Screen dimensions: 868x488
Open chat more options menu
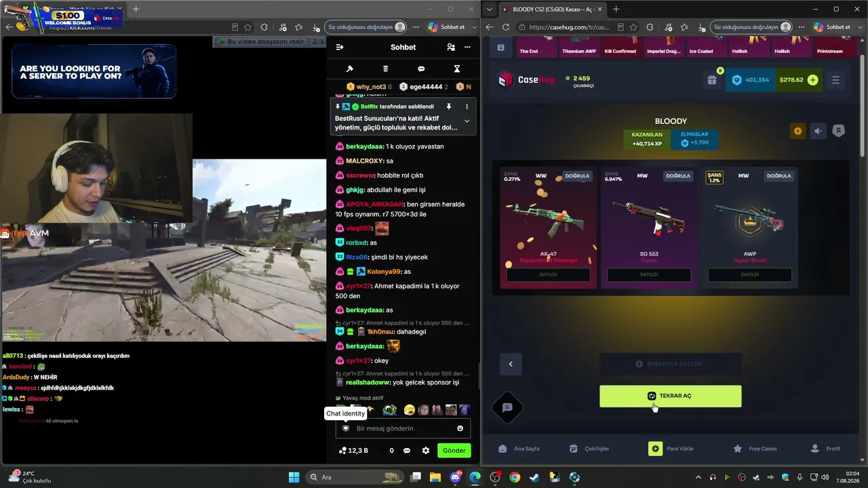click(x=467, y=47)
